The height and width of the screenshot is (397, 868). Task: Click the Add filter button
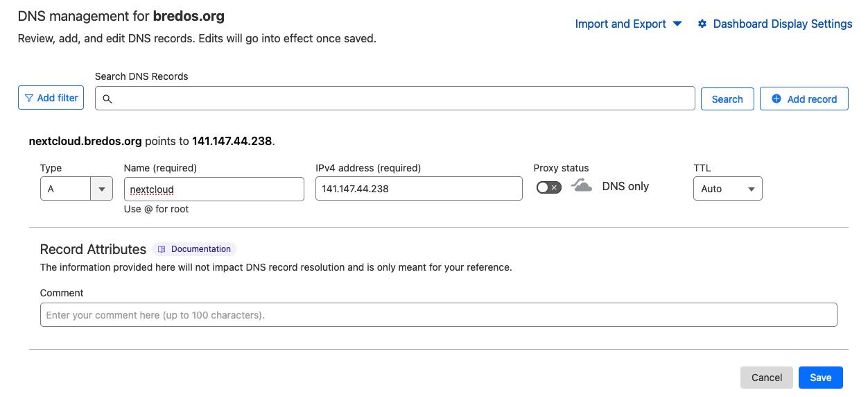(51, 98)
